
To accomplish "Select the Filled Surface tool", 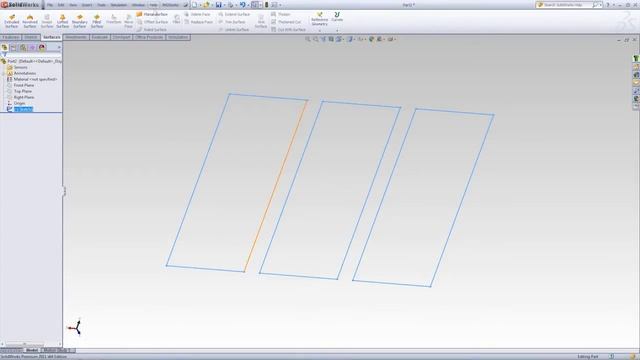I will pos(97,21).
